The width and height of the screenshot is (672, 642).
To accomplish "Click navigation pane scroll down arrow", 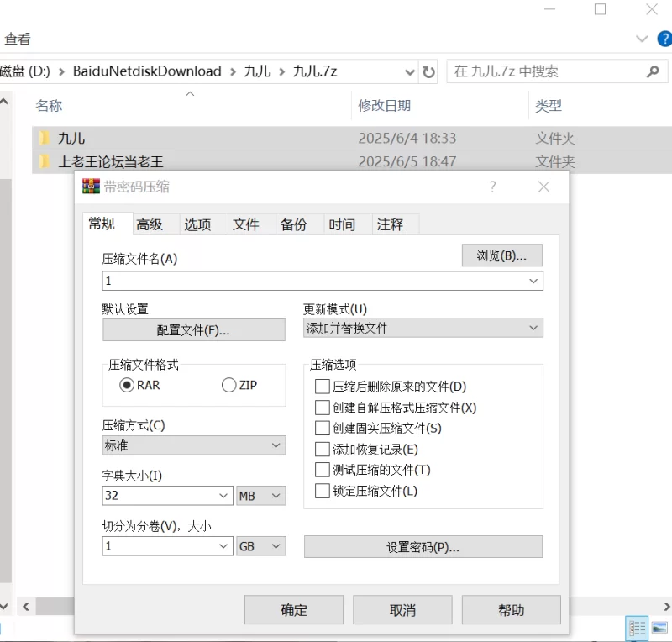I will [x=4, y=607].
